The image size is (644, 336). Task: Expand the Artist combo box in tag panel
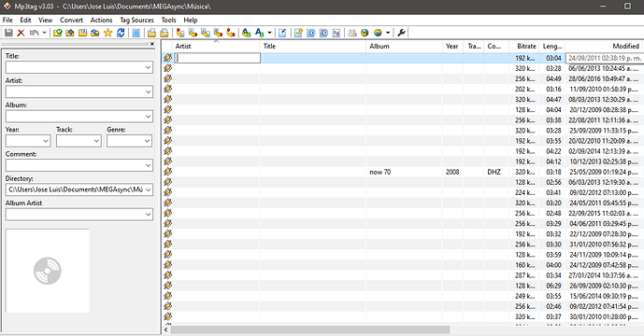point(149,91)
